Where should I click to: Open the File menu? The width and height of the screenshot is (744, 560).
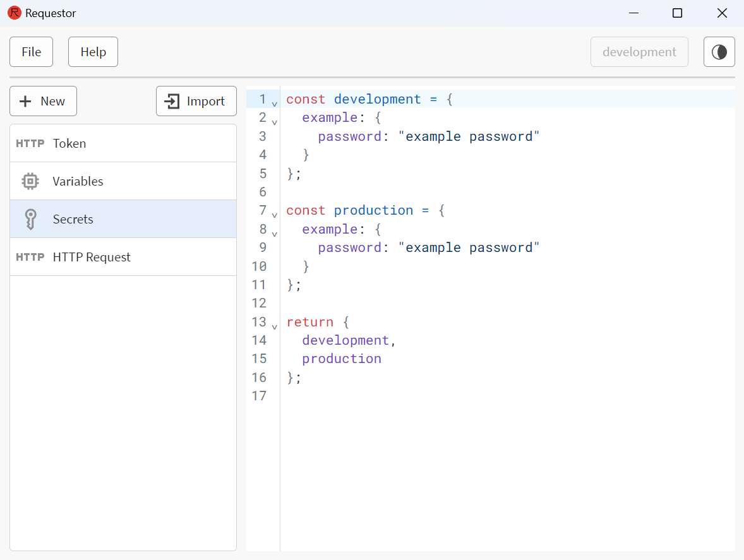click(31, 52)
